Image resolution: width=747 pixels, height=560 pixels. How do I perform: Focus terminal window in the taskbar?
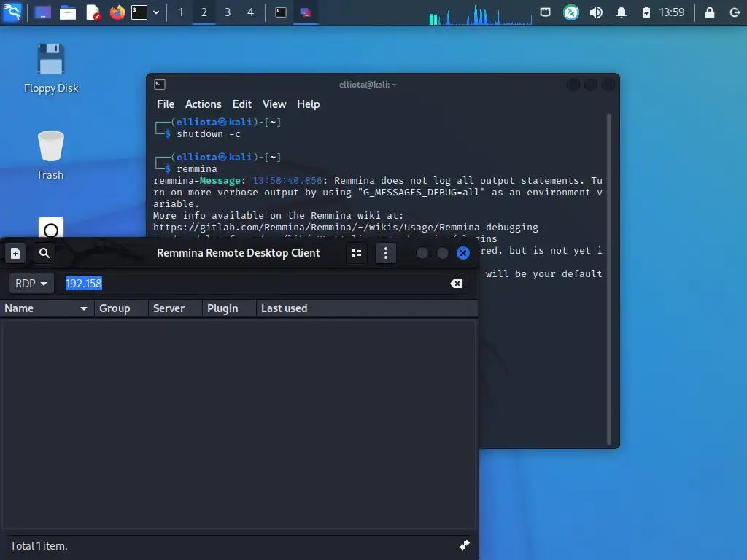pyautogui.click(x=281, y=12)
